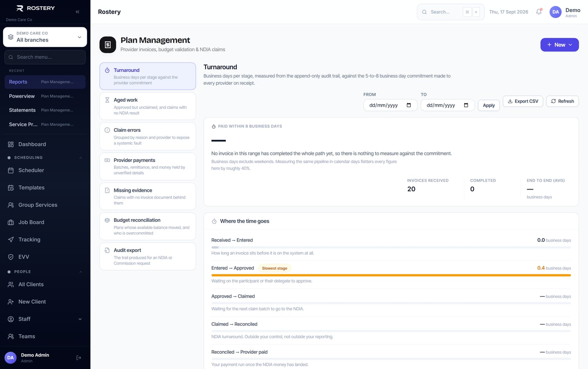
Task: Click the Staff icon in the sidebar
Action: (11, 319)
